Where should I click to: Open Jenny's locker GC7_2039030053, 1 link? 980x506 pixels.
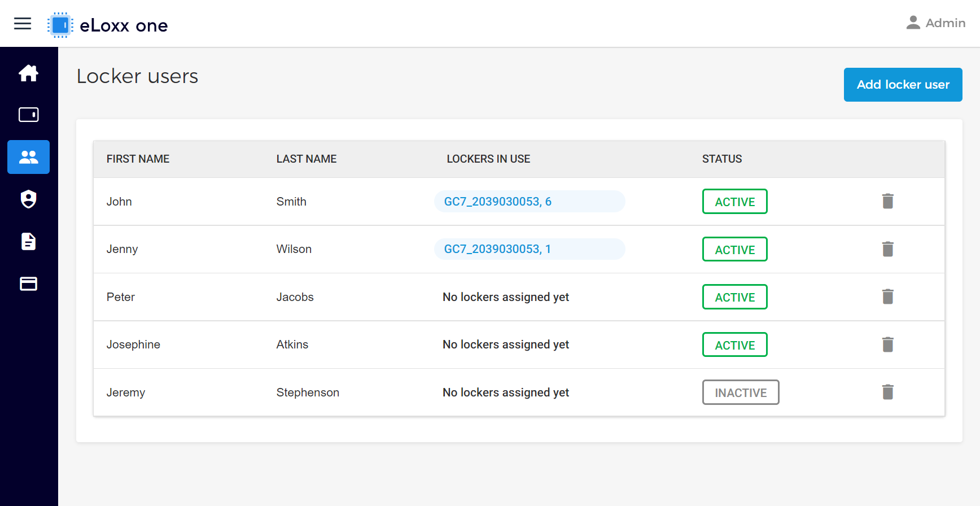click(530, 249)
